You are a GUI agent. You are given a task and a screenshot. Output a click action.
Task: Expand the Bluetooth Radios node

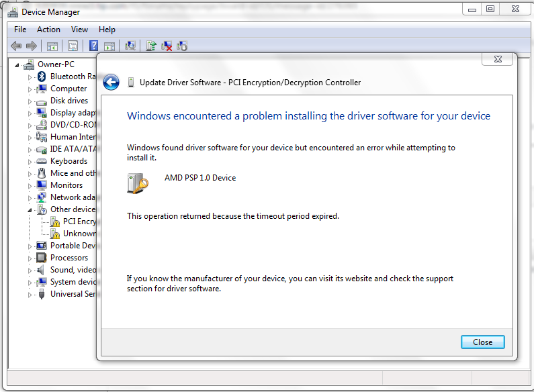30,77
